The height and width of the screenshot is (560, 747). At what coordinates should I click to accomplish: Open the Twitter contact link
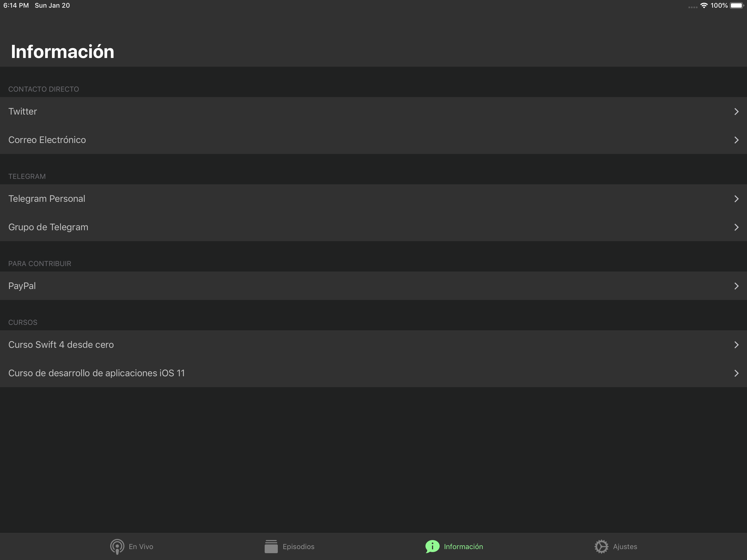[x=373, y=112]
